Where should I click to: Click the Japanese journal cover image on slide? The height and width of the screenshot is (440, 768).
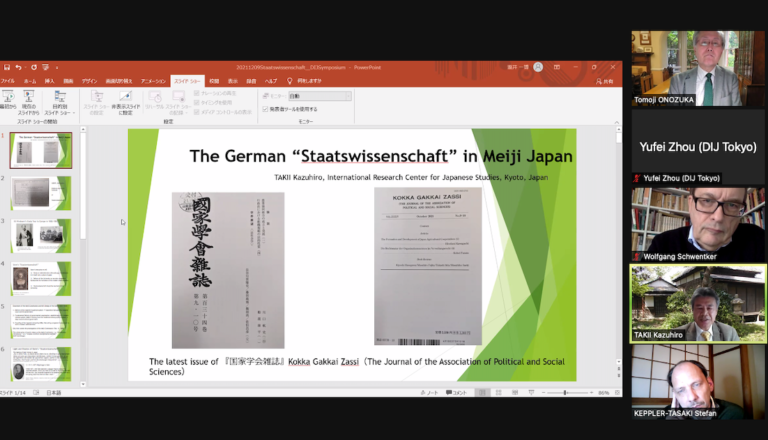(228, 270)
